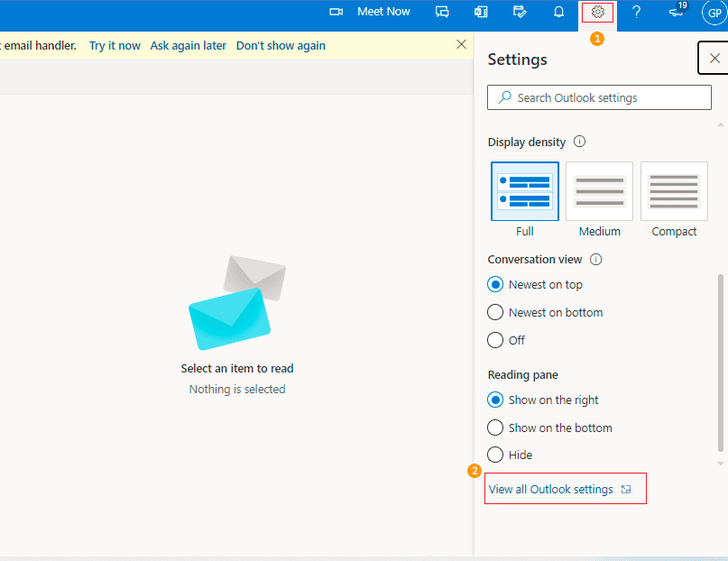
Task: Click the megaphone icon with 19 badge
Action: click(676, 12)
